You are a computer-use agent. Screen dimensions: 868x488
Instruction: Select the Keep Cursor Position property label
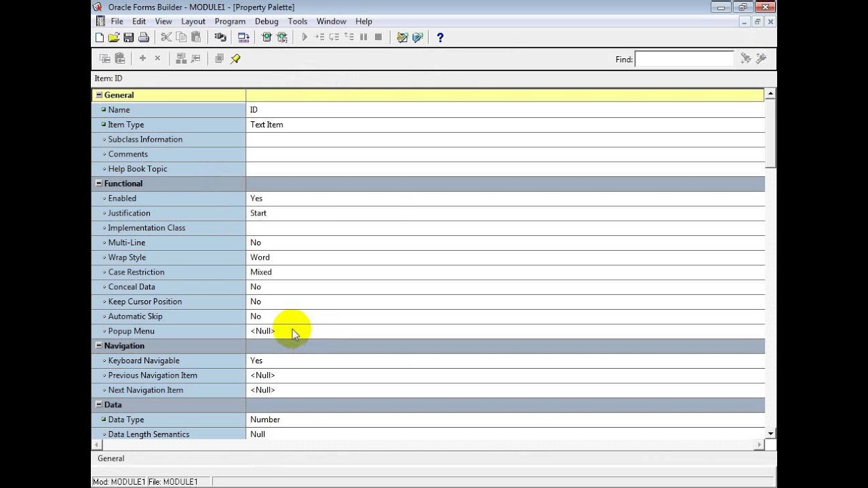(145, 302)
